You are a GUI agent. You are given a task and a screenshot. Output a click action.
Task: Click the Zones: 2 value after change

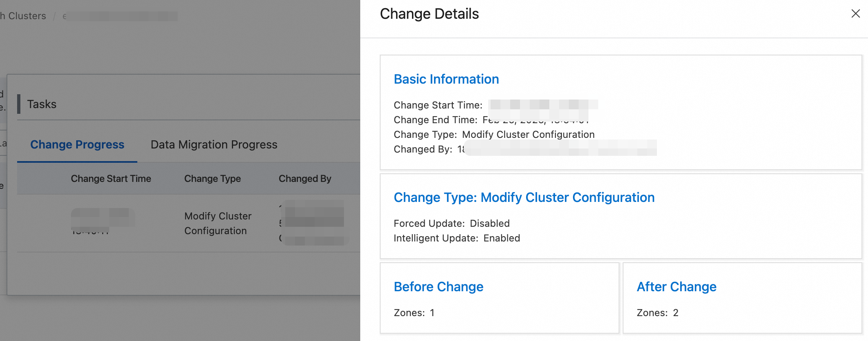click(657, 313)
